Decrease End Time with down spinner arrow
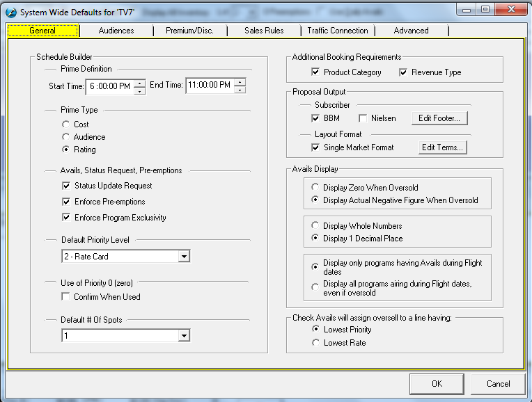This screenshot has height=402, width=532. pos(240,90)
